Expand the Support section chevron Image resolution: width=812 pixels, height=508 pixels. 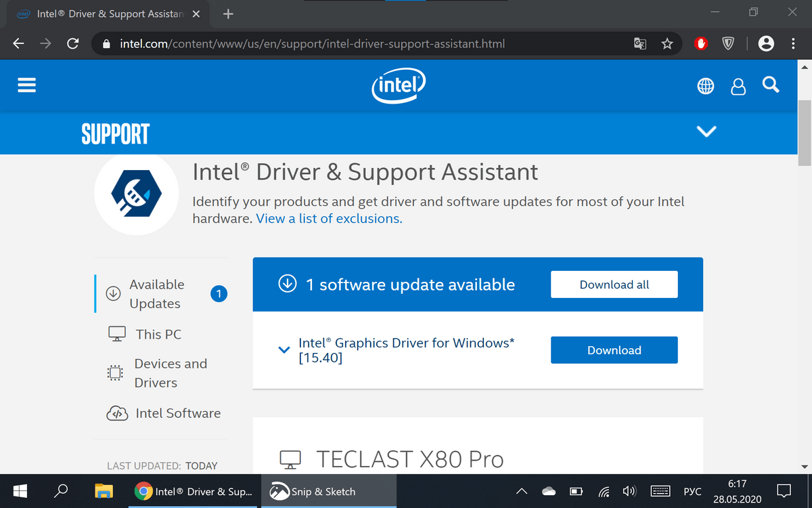706,131
